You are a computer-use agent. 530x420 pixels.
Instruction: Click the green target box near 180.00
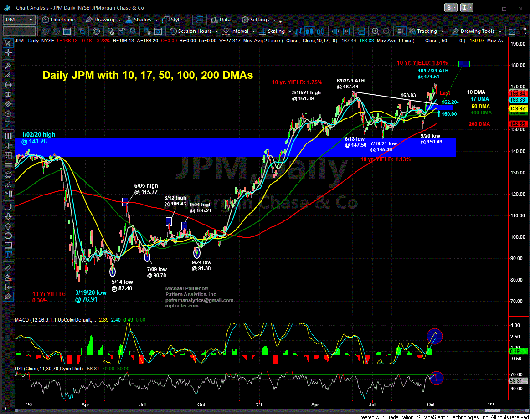tap(464, 64)
